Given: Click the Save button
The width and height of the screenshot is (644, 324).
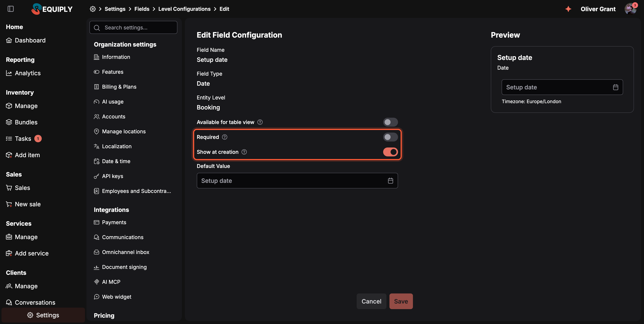Looking at the screenshot, I should [401, 301].
